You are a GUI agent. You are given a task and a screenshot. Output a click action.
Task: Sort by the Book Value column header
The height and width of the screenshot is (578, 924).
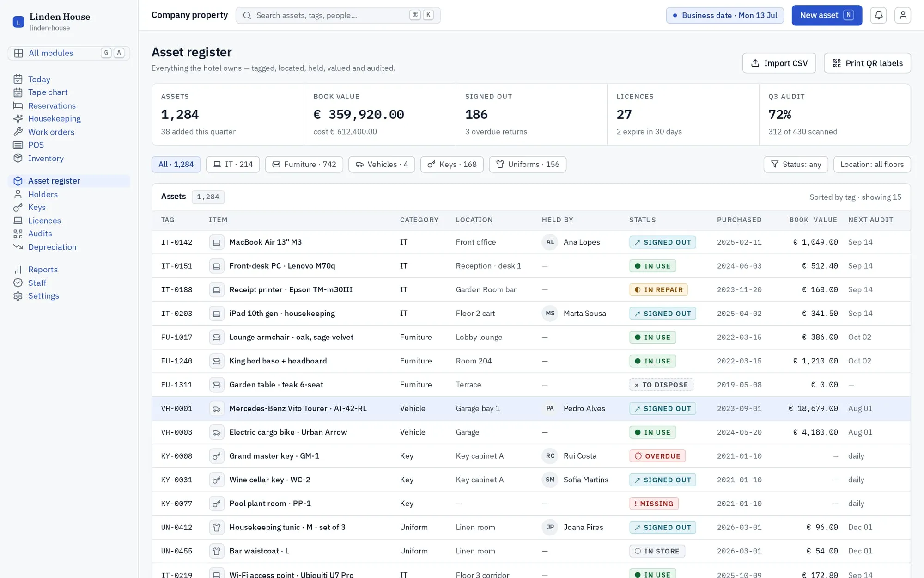[x=813, y=220]
